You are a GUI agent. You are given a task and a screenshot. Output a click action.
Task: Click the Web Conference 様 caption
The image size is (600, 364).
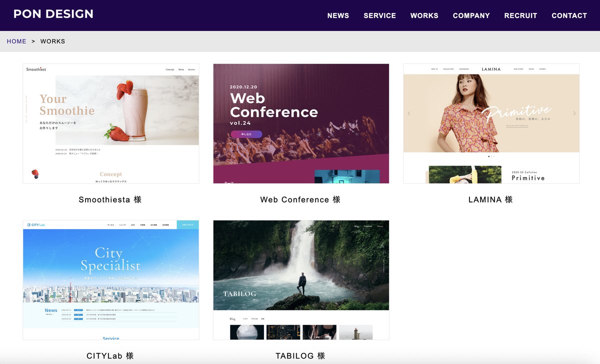[300, 199]
